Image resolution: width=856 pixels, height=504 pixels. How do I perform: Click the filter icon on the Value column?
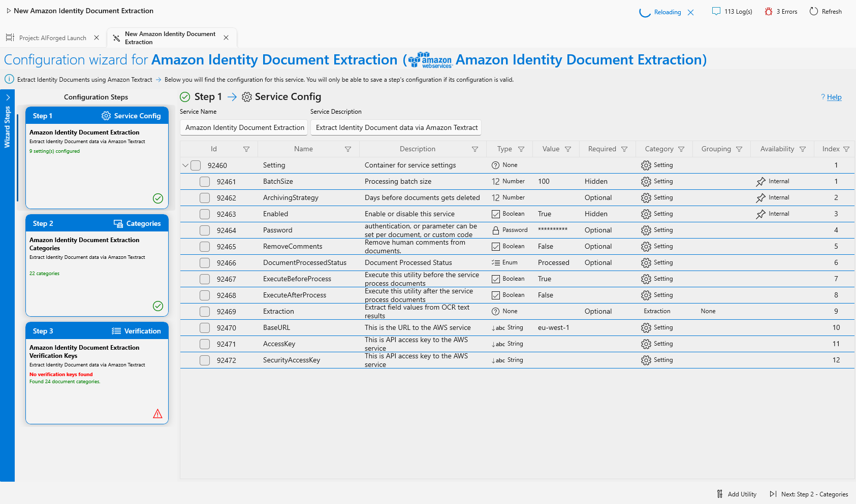[568, 149]
